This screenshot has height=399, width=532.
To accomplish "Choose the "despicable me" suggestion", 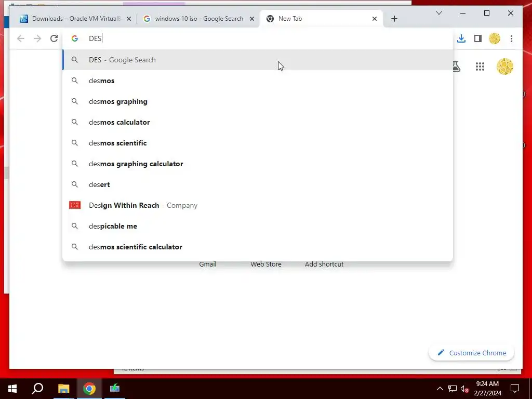I will point(258,226).
